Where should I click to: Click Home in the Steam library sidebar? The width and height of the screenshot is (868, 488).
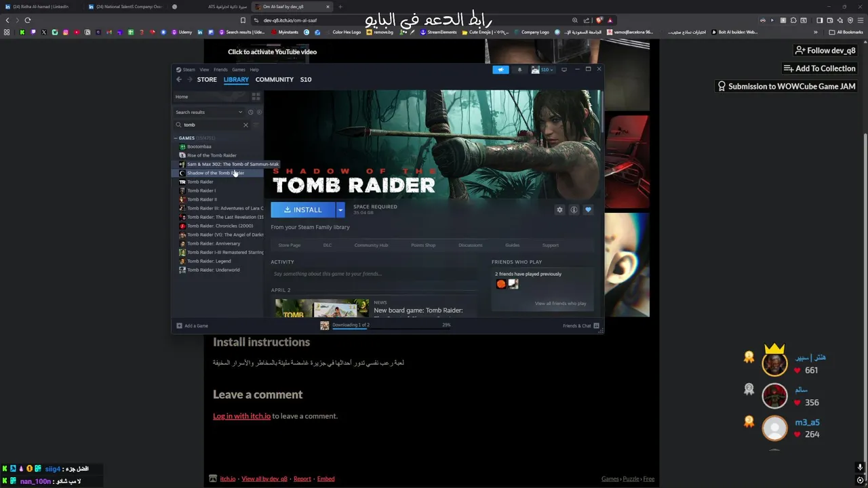tap(182, 96)
